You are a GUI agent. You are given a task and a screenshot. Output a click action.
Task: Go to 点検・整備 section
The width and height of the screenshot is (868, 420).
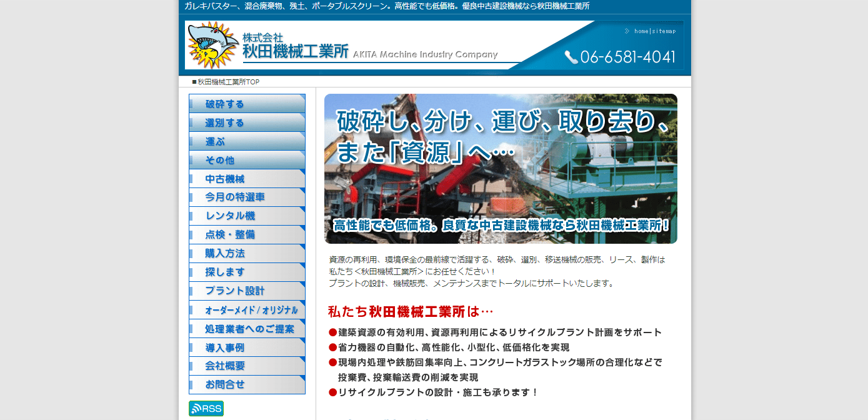point(247,235)
